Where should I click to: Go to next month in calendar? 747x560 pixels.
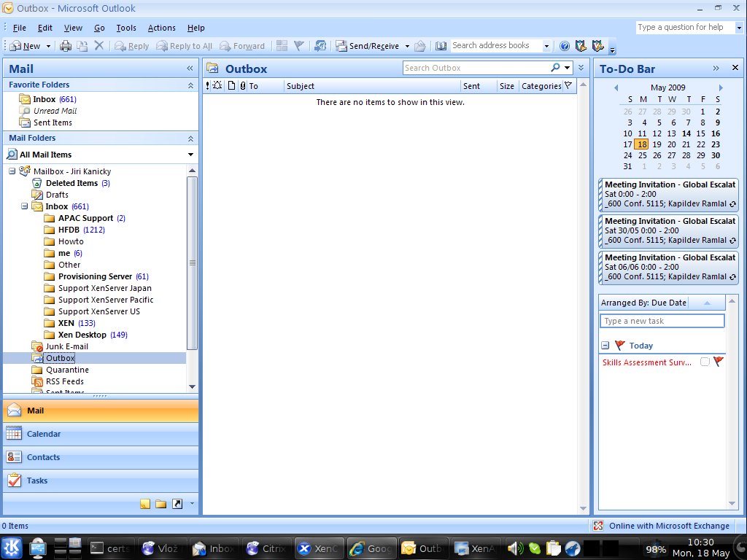point(721,87)
